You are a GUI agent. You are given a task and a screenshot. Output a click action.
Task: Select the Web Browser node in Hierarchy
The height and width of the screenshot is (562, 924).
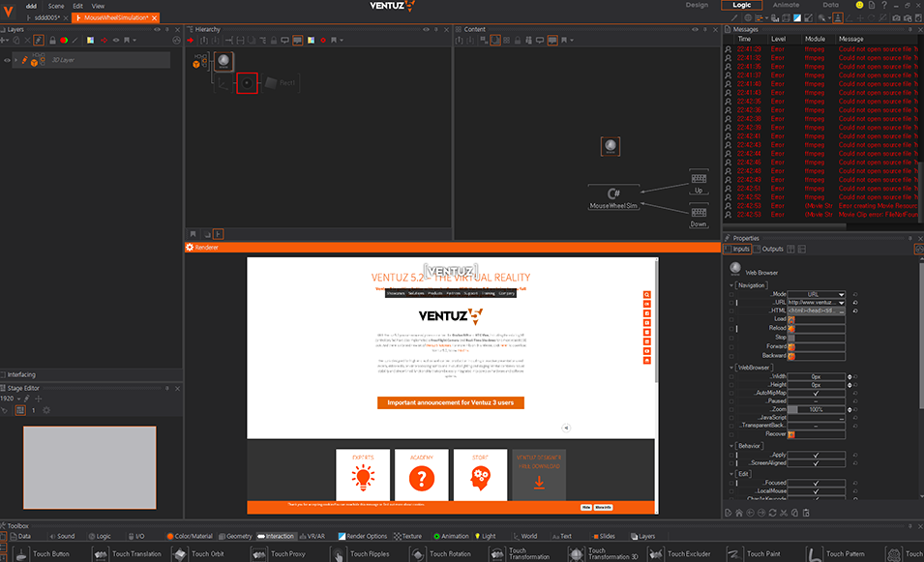click(224, 61)
